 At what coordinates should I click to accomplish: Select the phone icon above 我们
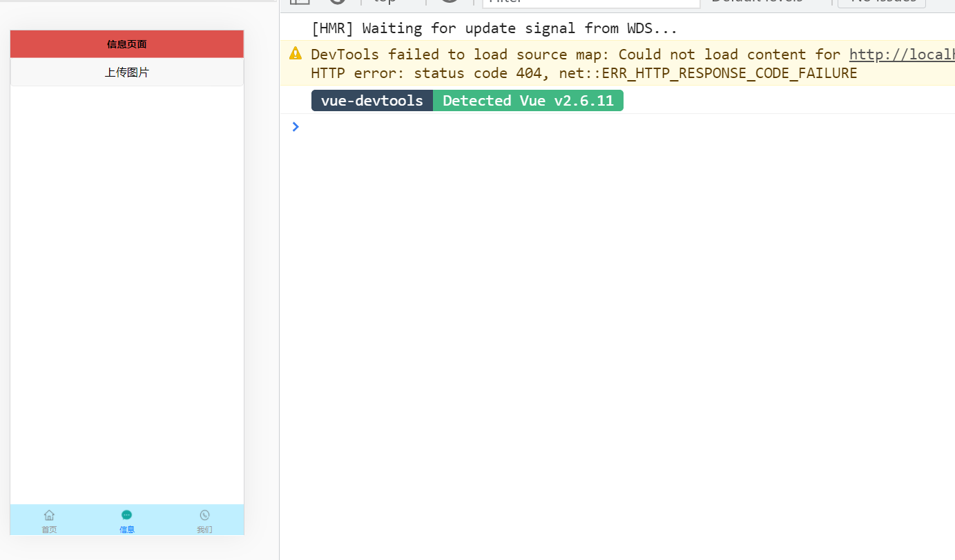[x=204, y=515]
